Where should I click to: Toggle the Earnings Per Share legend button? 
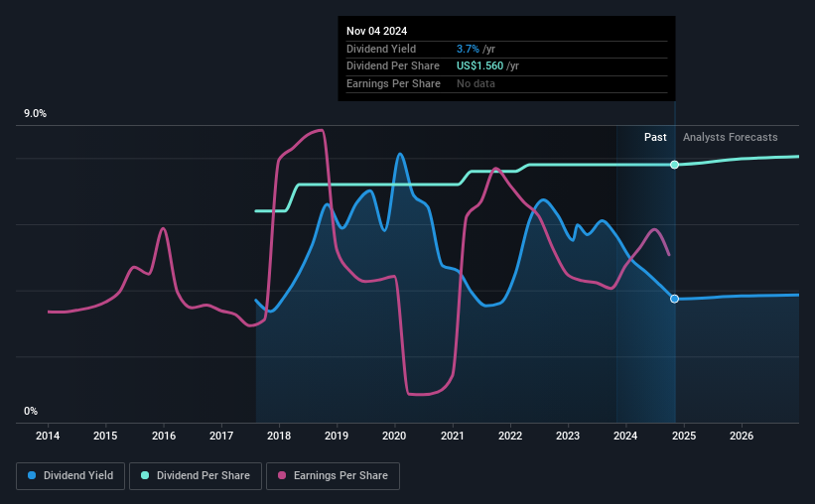333,476
